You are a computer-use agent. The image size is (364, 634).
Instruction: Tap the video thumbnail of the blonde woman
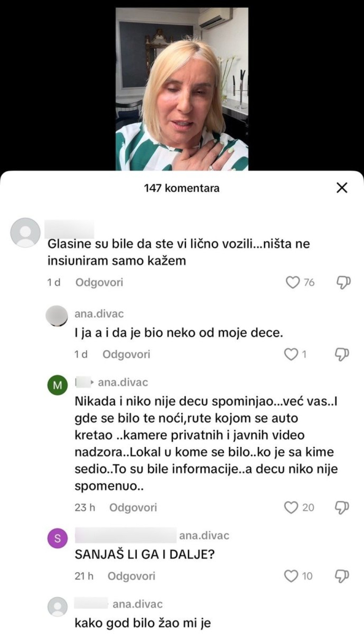(182, 89)
